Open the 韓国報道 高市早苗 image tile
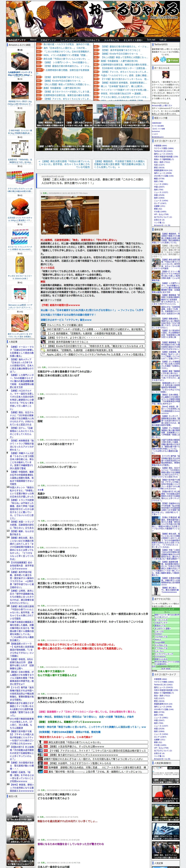 click(x=122, y=139)
